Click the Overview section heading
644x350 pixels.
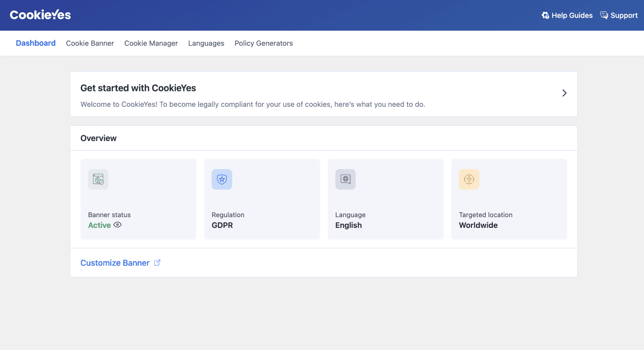[99, 138]
